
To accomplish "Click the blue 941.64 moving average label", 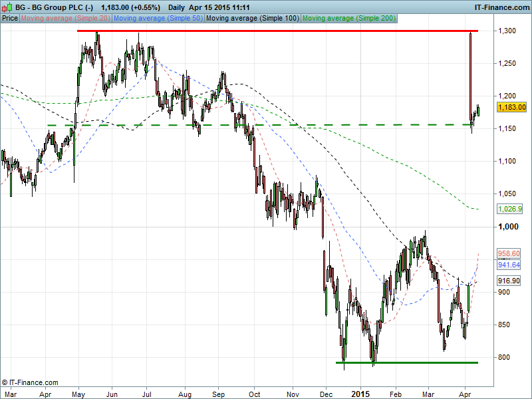I will click(510, 265).
